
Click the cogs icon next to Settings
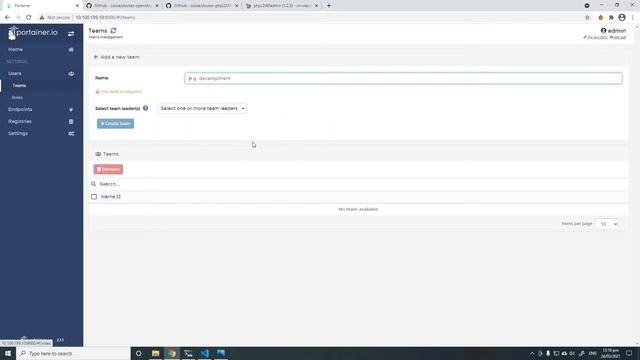click(x=71, y=133)
